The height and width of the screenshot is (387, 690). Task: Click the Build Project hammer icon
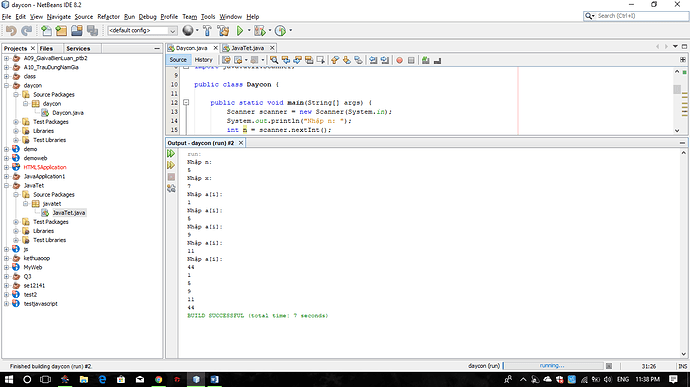tap(207, 30)
